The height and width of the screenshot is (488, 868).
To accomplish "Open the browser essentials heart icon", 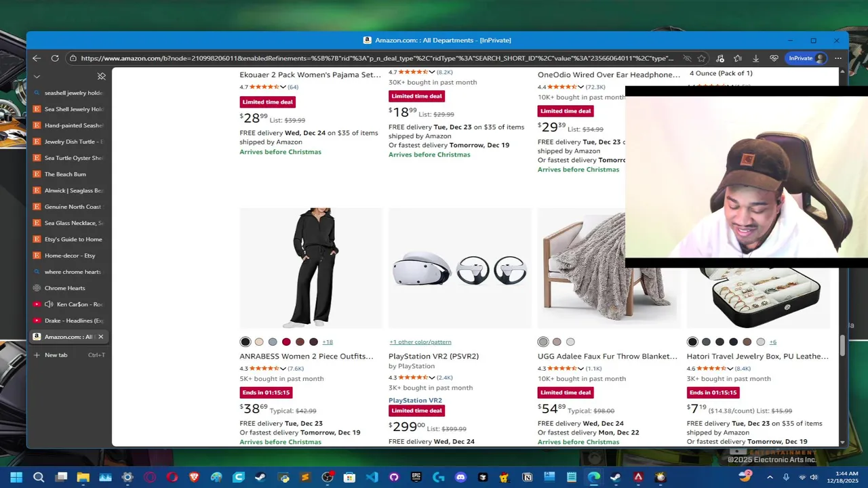I will (x=774, y=58).
